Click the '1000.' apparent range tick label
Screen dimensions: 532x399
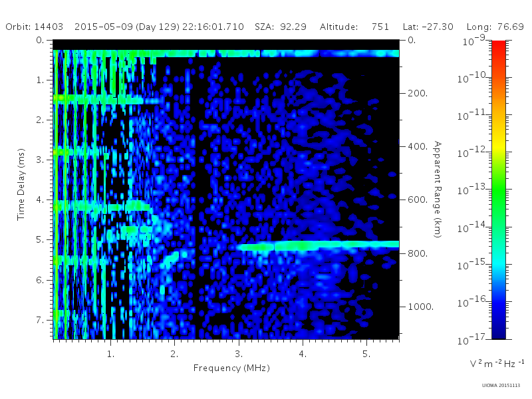tap(421, 307)
